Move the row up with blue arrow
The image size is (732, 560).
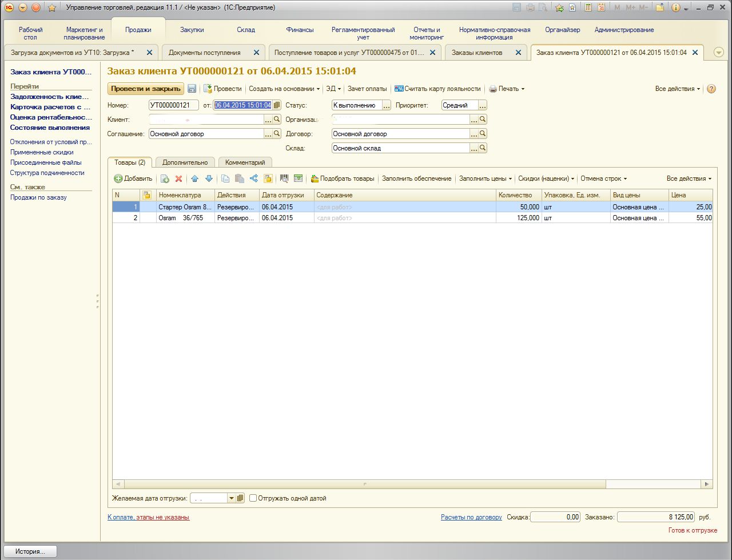pyautogui.click(x=194, y=178)
